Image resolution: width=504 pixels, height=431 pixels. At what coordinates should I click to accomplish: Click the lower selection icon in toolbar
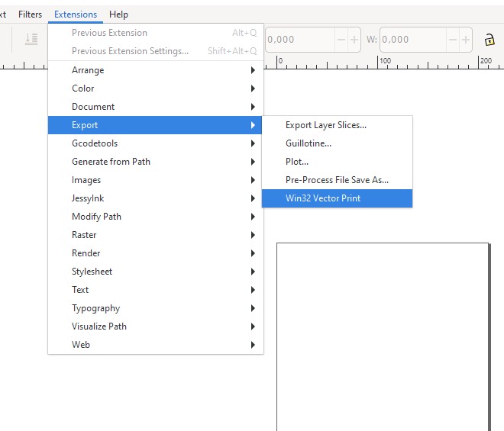click(31, 40)
